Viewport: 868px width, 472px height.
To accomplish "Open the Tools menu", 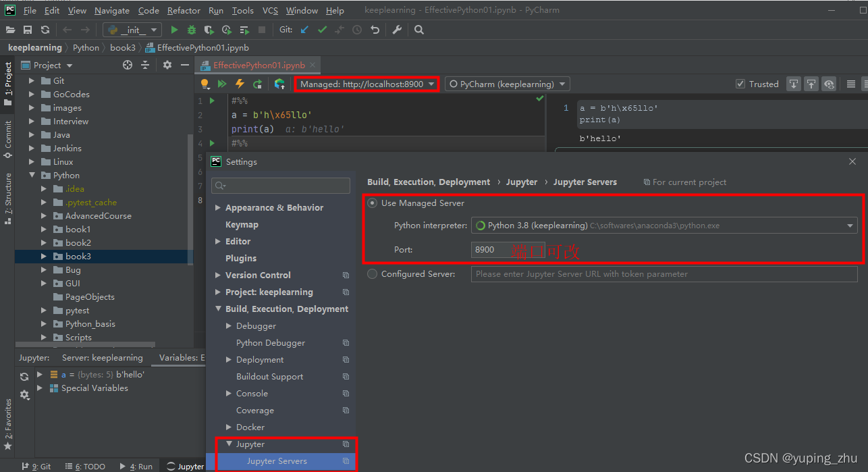I will click(x=243, y=10).
